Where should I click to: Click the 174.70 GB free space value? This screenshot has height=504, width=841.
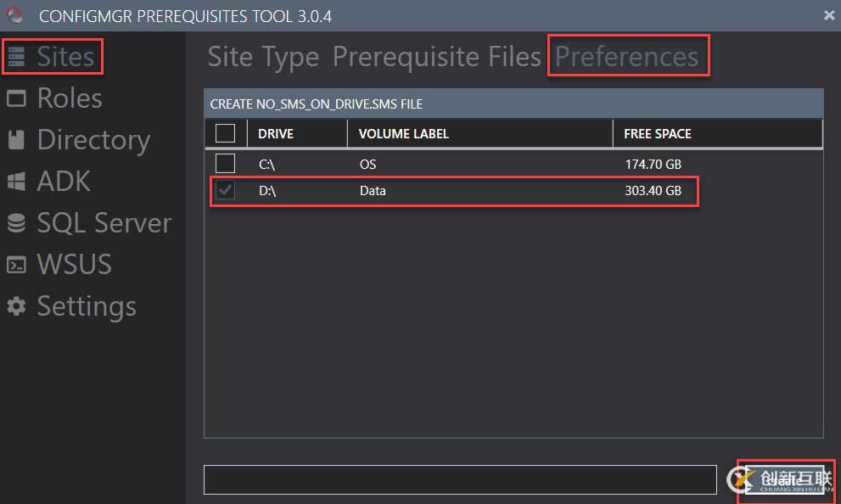tap(653, 164)
